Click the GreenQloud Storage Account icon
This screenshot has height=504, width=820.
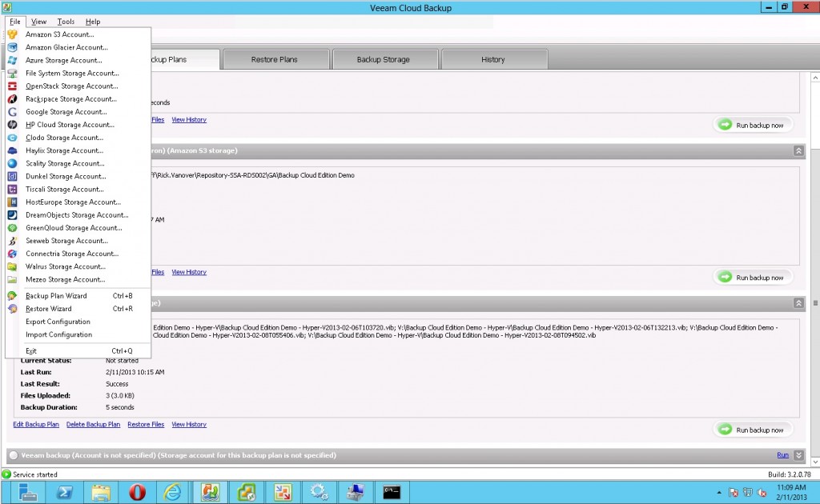[13, 228]
